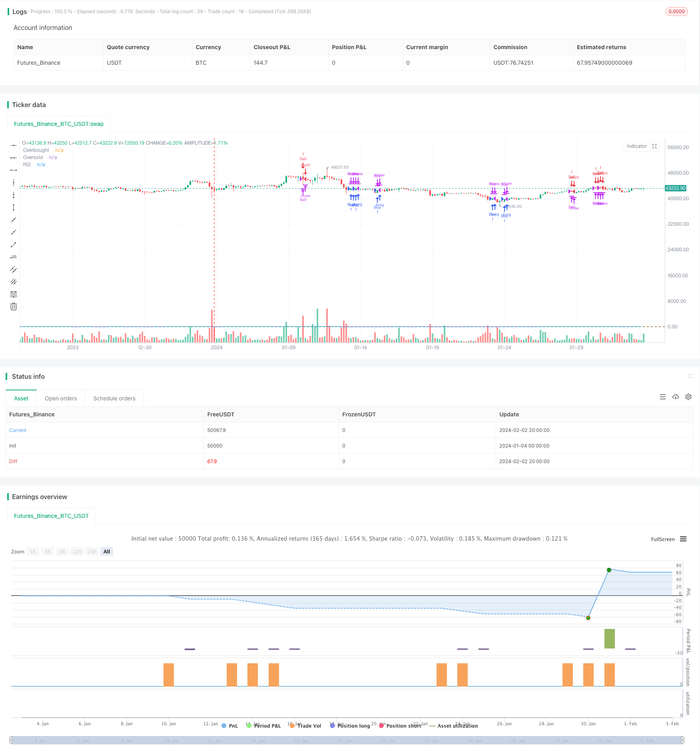Select the price line 123 tool
Screen dimensions: 700x756
(14, 257)
